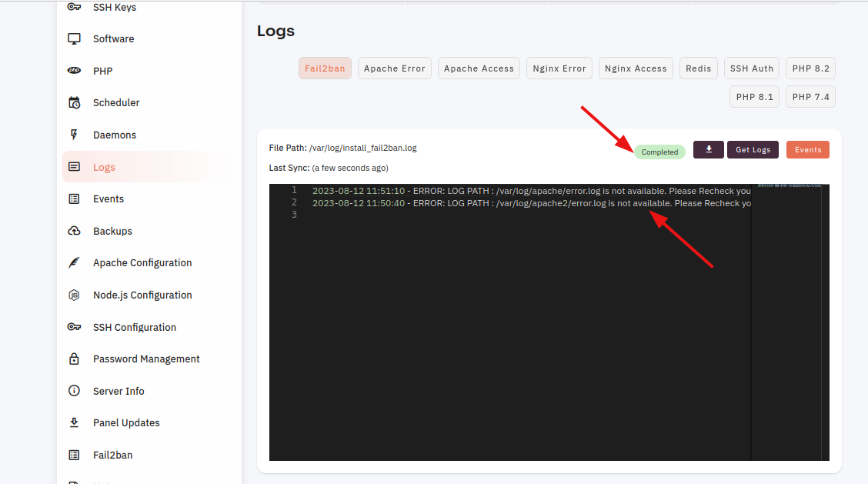Open SSH Keys from the sidebar

115,7
